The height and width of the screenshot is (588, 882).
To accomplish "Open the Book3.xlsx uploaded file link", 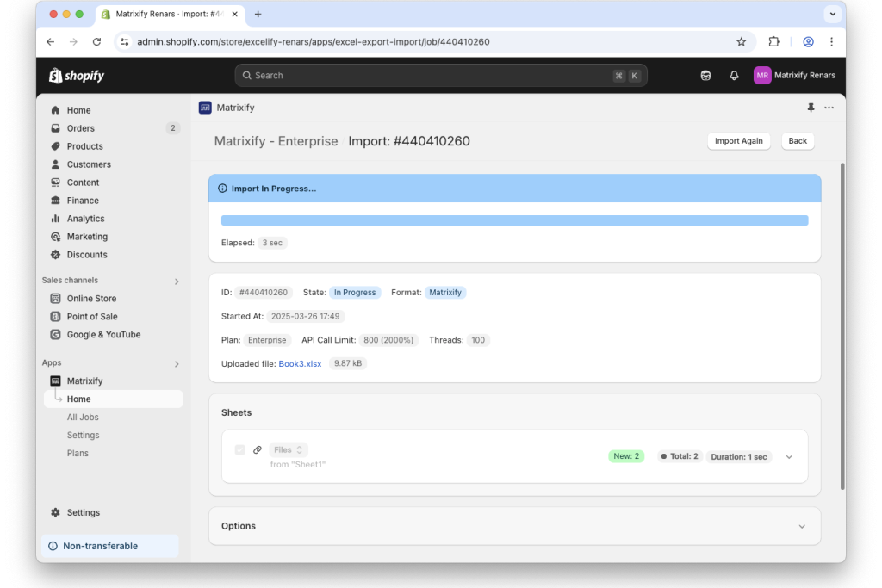I will tap(300, 363).
